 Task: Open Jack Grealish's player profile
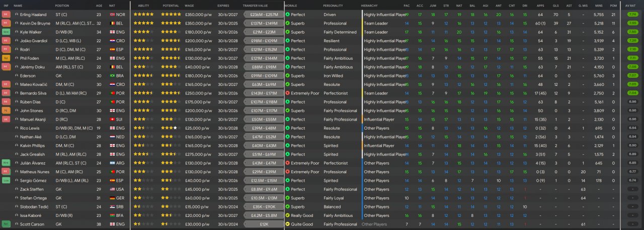(31, 154)
